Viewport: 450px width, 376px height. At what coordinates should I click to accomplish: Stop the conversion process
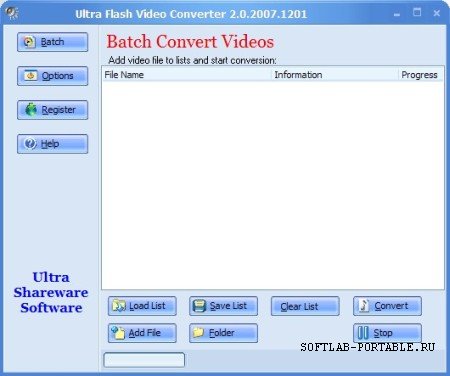click(387, 333)
